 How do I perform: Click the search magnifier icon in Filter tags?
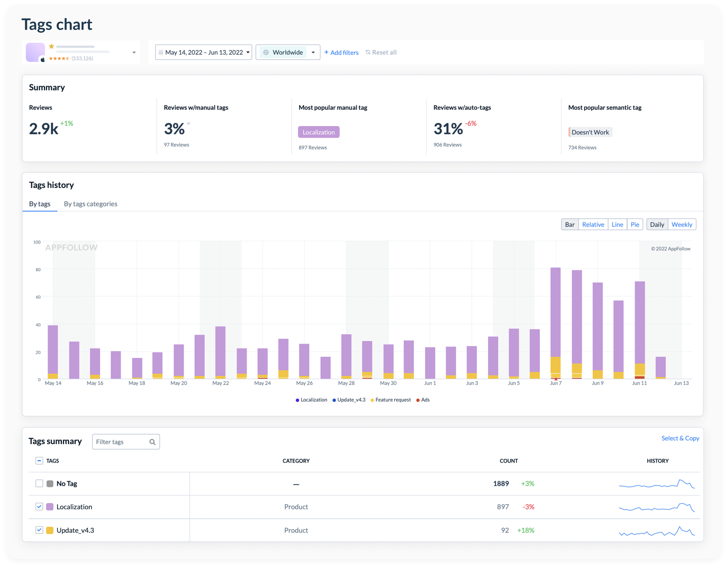coord(152,442)
